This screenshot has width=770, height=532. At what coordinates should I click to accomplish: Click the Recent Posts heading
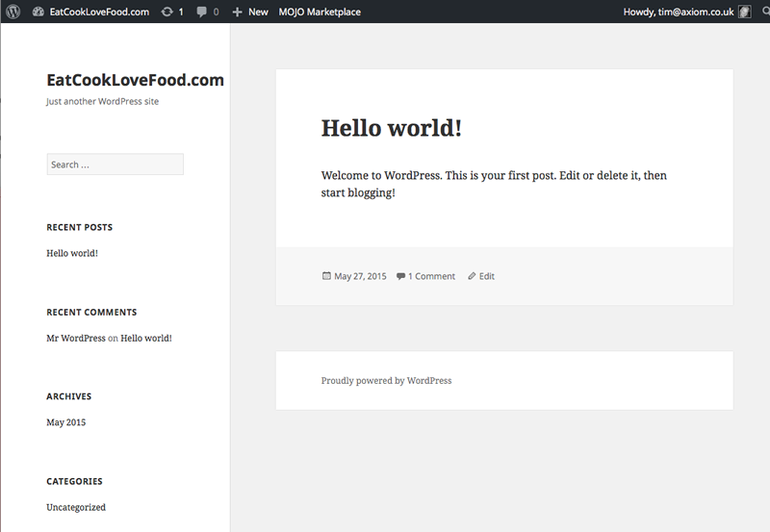click(x=80, y=227)
